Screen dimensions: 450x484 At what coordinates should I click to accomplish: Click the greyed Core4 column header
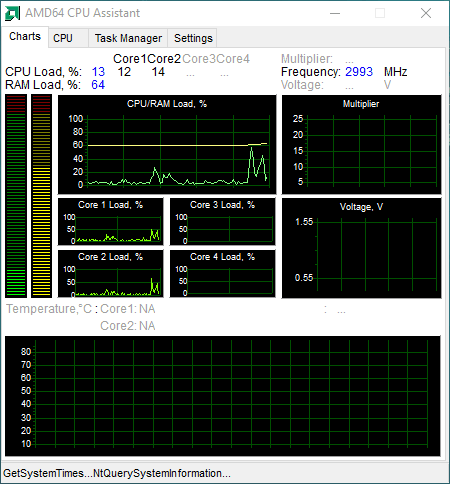(x=233, y=59)
